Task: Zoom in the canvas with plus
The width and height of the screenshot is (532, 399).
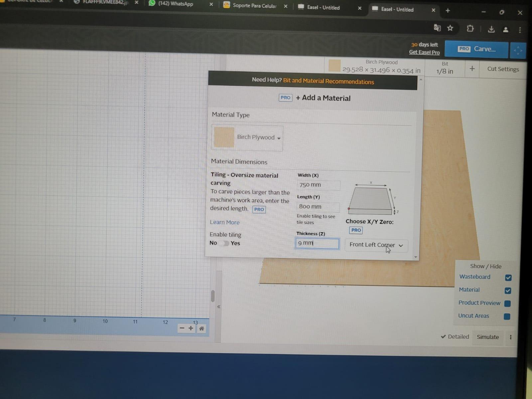Action: pos(191,328)
